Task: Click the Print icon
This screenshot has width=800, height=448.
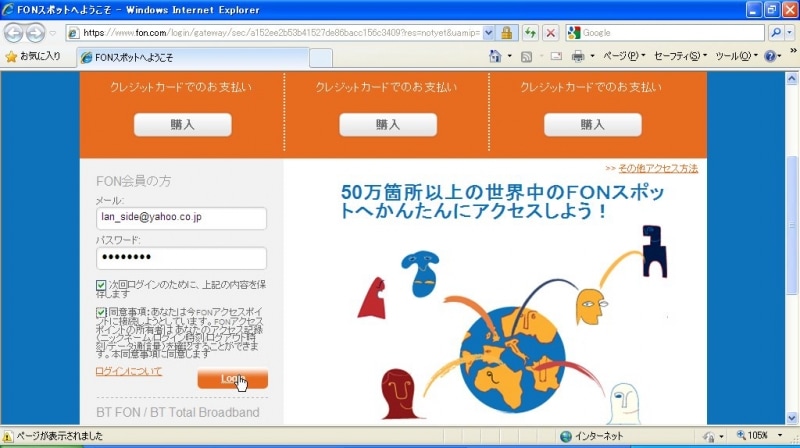Action: (578, 56)
